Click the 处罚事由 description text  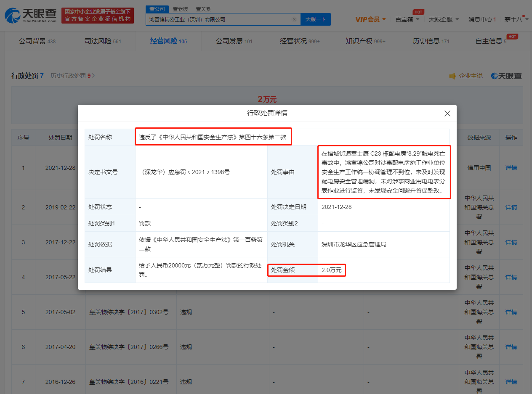[x=383, y=172]
